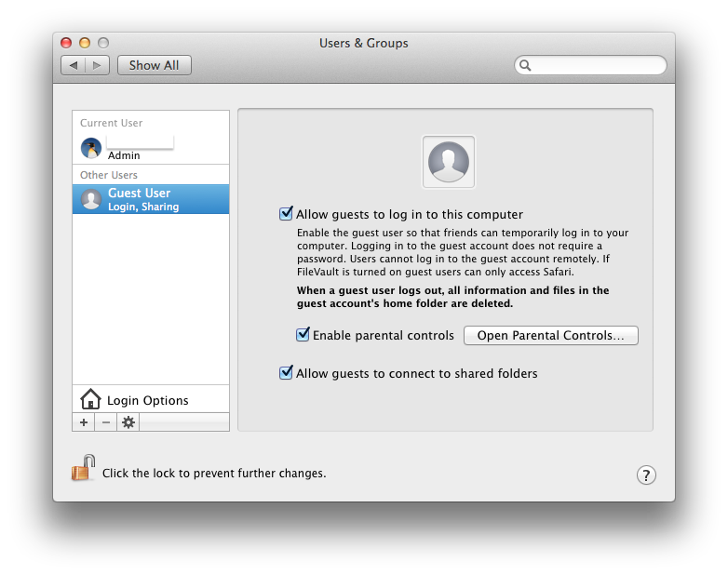Add a new user with plus button

84,422
